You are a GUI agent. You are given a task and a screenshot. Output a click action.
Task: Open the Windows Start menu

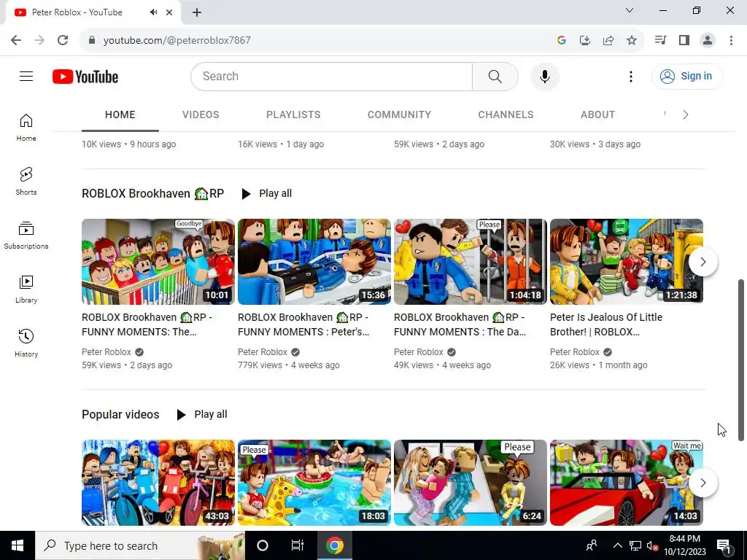click(18, 545)
